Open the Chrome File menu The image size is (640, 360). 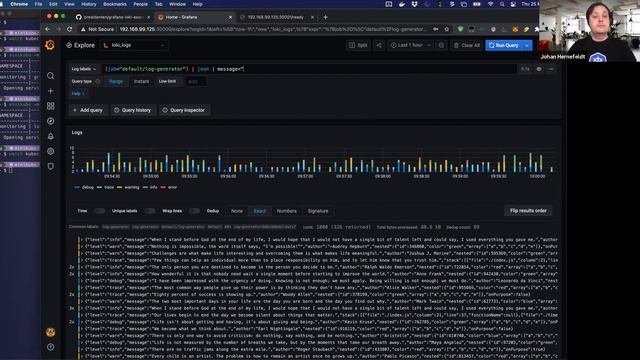pos(38,4)
